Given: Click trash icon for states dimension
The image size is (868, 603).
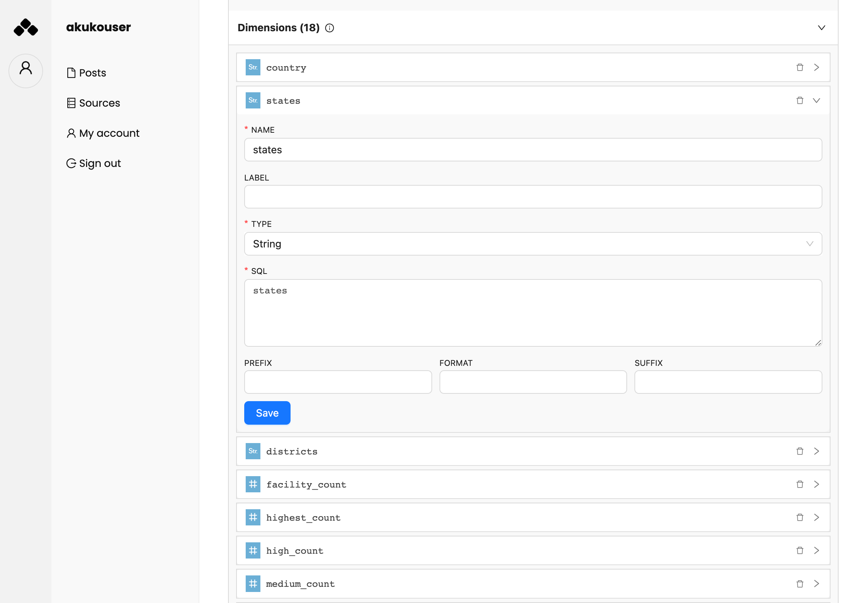Looking at the screenshot, I should [x=800, y=100].
